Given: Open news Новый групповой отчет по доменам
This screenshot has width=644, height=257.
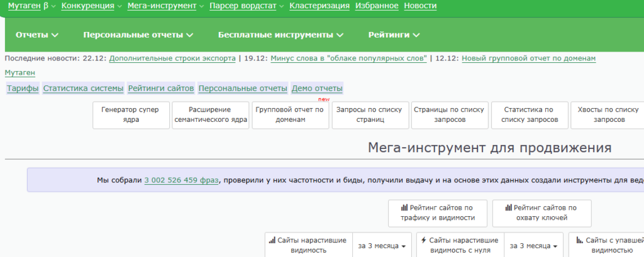Looking at the screenshot, I should (528, 58).
